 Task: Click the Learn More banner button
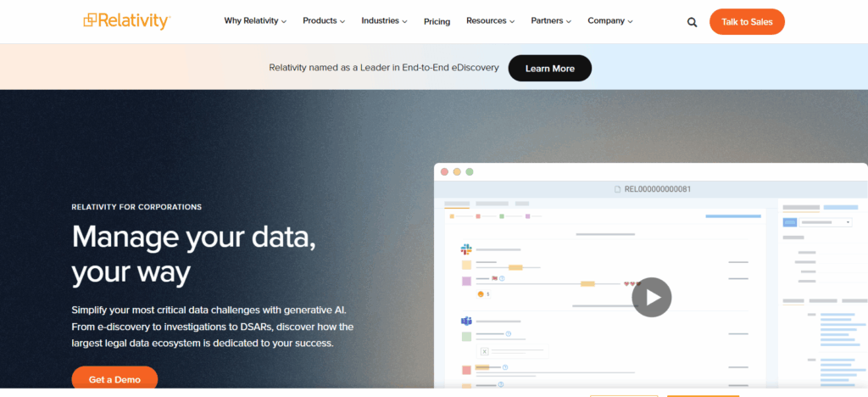pos(549,68)
